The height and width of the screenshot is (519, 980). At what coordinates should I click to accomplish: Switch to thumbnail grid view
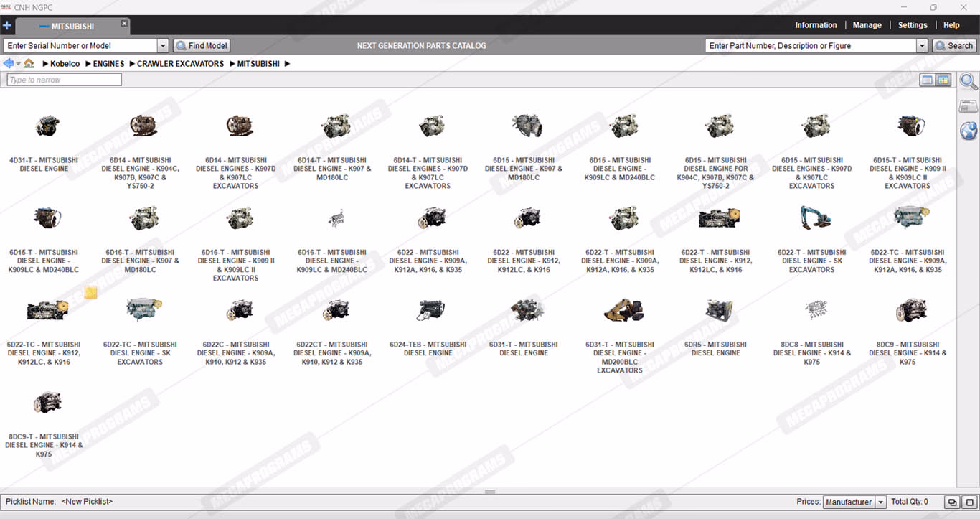pos(943,80)
